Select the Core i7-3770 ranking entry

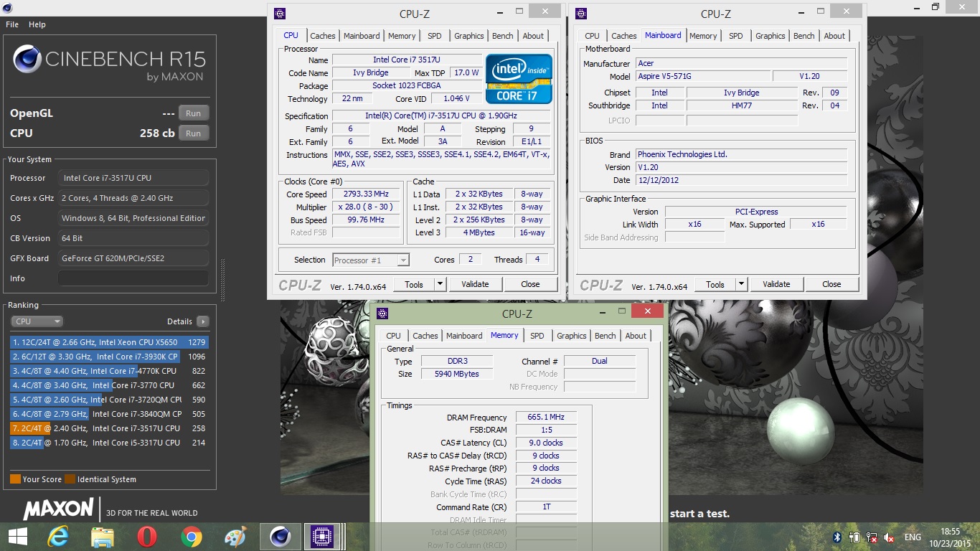pyautogui.click(x=109, y=385)
